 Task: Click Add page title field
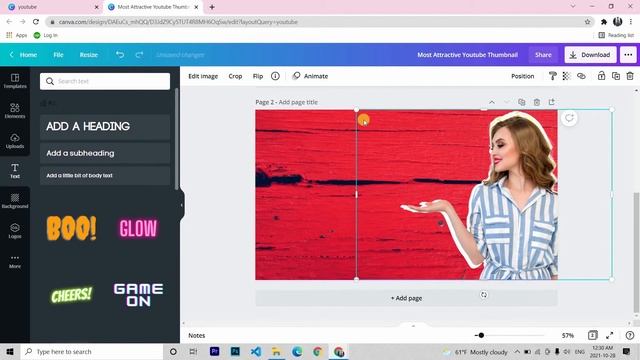pyautogui.click(x=298, y=102)
